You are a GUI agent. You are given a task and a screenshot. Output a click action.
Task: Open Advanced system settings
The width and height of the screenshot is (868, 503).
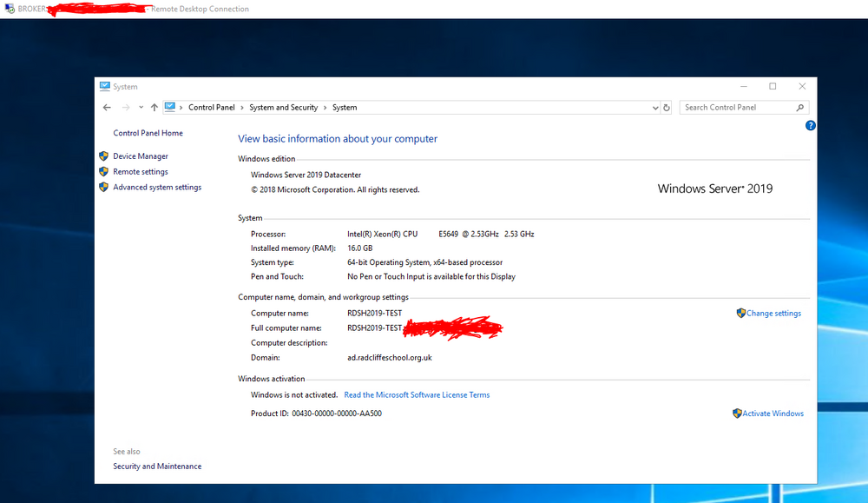pyautogui.click(x=157, y=188)
